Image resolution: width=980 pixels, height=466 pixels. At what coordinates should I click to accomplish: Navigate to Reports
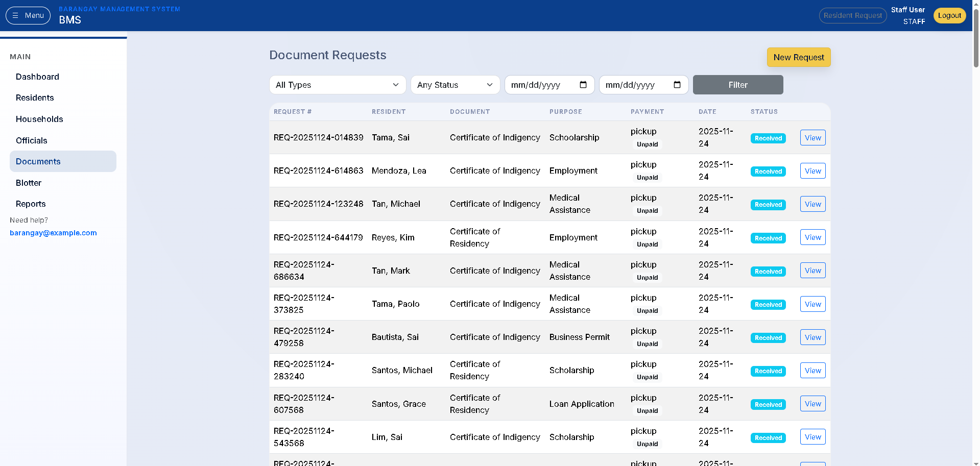[x=30, y=204]
